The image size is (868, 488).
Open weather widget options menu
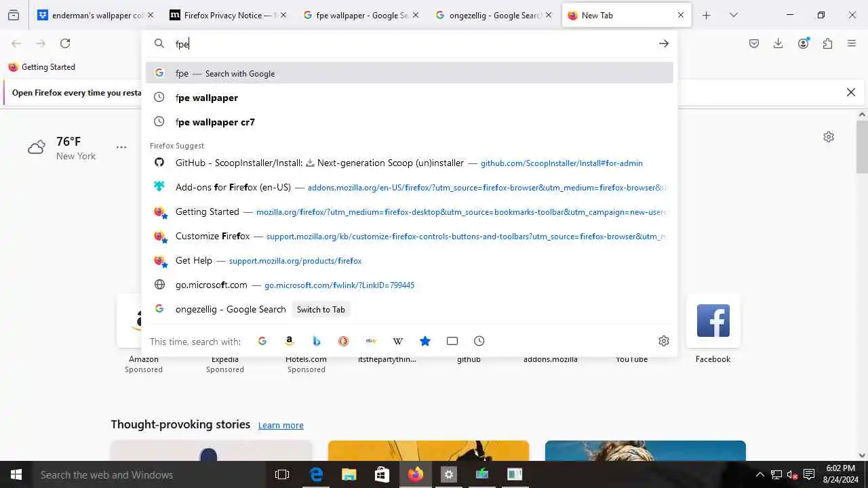[x=121, y=147]
